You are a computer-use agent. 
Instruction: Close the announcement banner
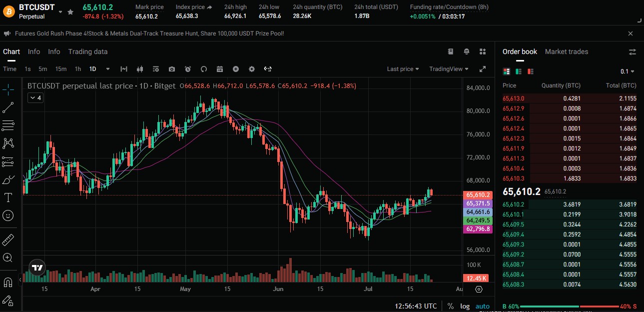(631, 33)
